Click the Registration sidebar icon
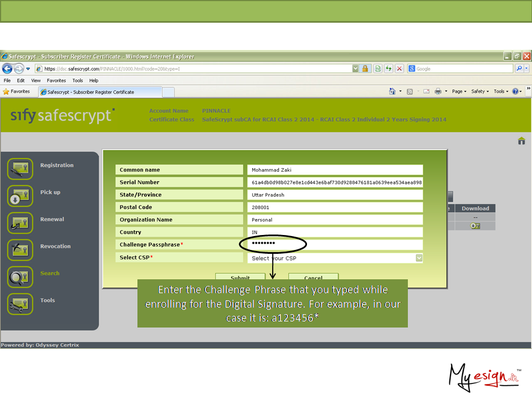Screen dimensions: 532x399 21,169
